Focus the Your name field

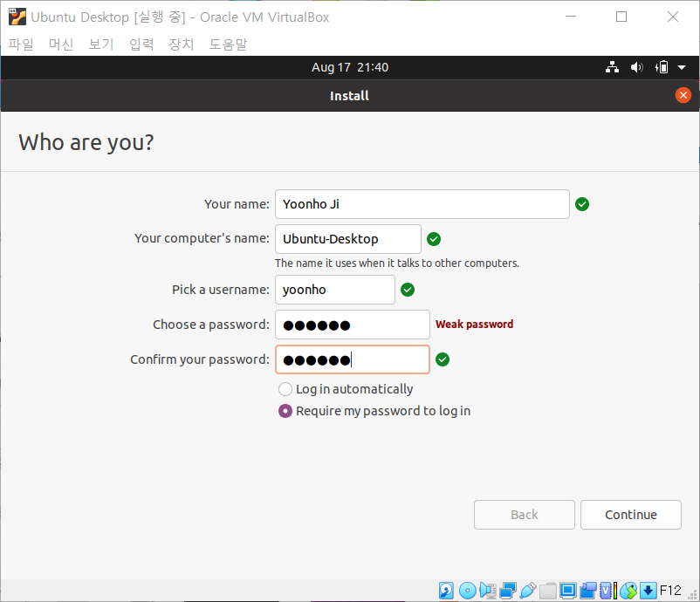pos(422,204)
